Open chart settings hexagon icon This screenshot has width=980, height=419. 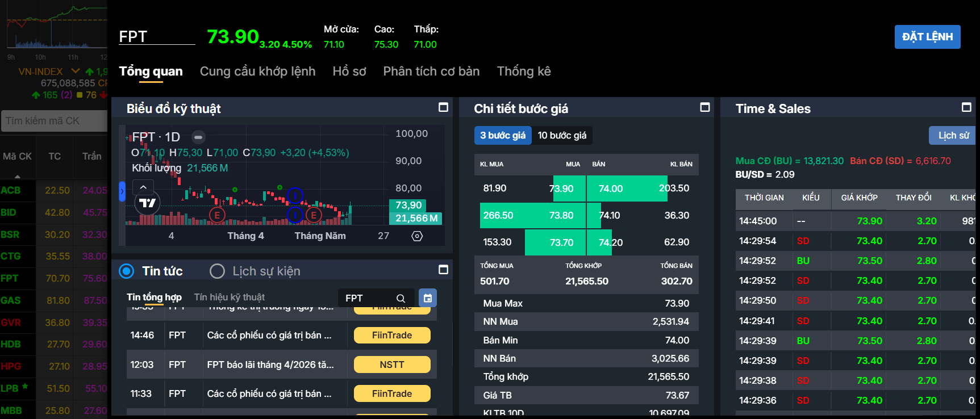pos(417,236)
